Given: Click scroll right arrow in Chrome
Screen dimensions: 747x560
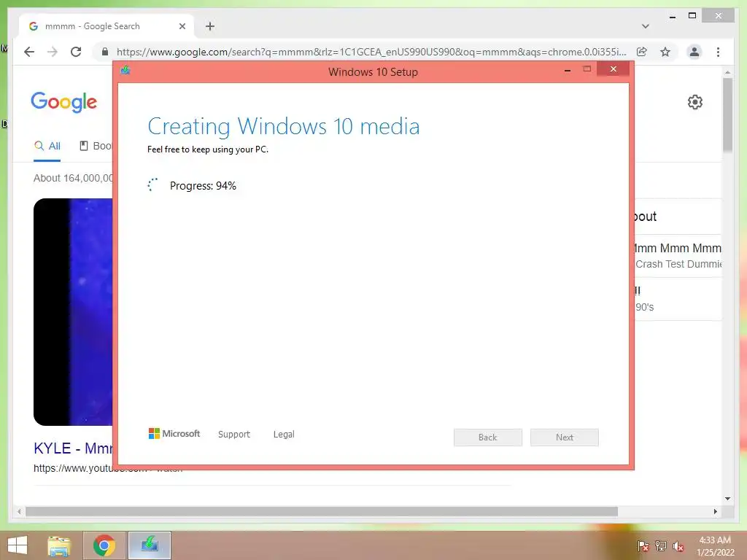Looking at the screenshot, I should 715,511.
